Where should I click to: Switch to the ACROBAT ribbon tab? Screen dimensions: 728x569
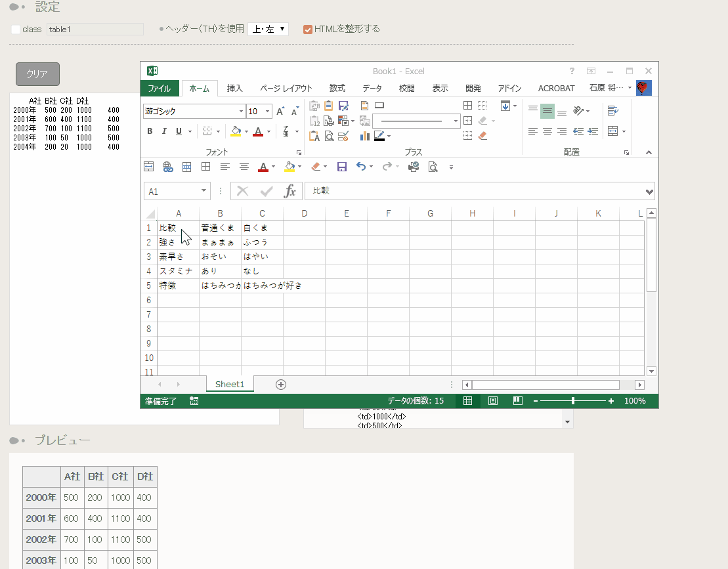(556, 88)
